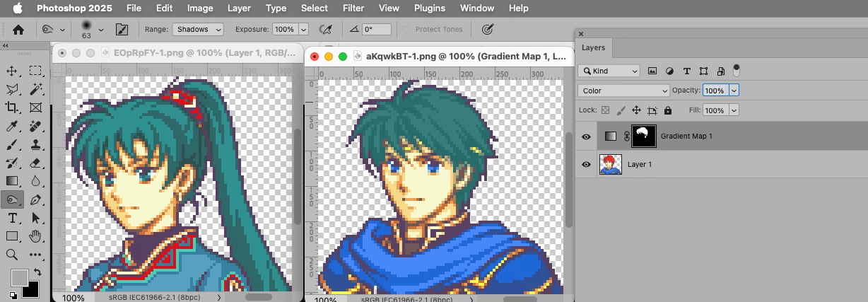This screenshot has height=302, width=868.
Task: Toggle filter for adjustment layers
Action: click(x=669, y=71)
